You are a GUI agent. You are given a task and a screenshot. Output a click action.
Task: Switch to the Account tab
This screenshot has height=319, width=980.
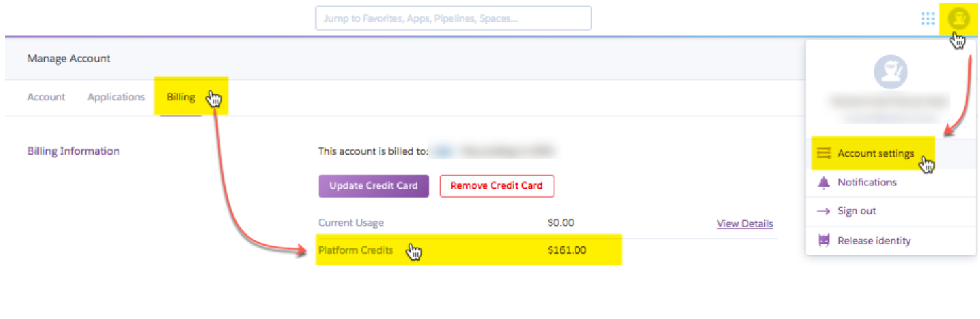click(46, 98)
